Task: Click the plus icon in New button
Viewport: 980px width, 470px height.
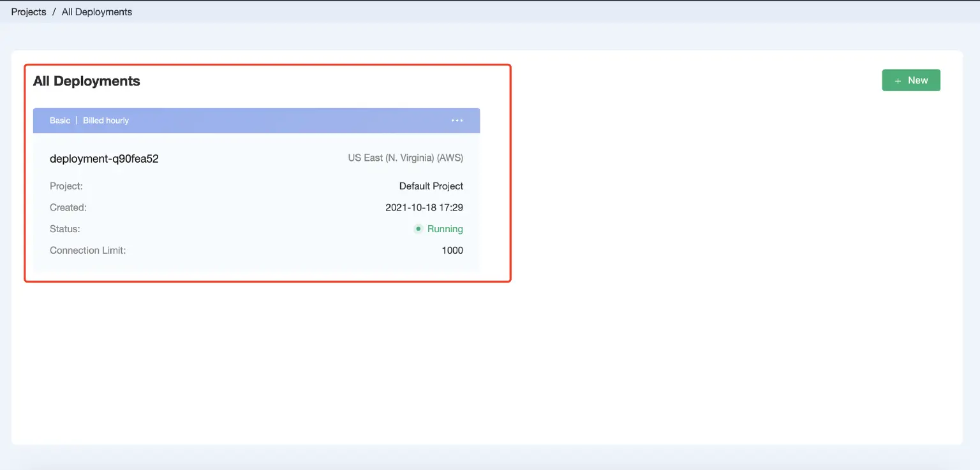Action: tap(898, 81)
